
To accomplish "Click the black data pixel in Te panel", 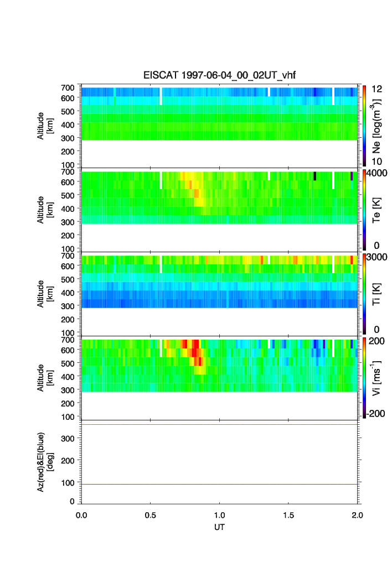I will (x=315, y=176).
